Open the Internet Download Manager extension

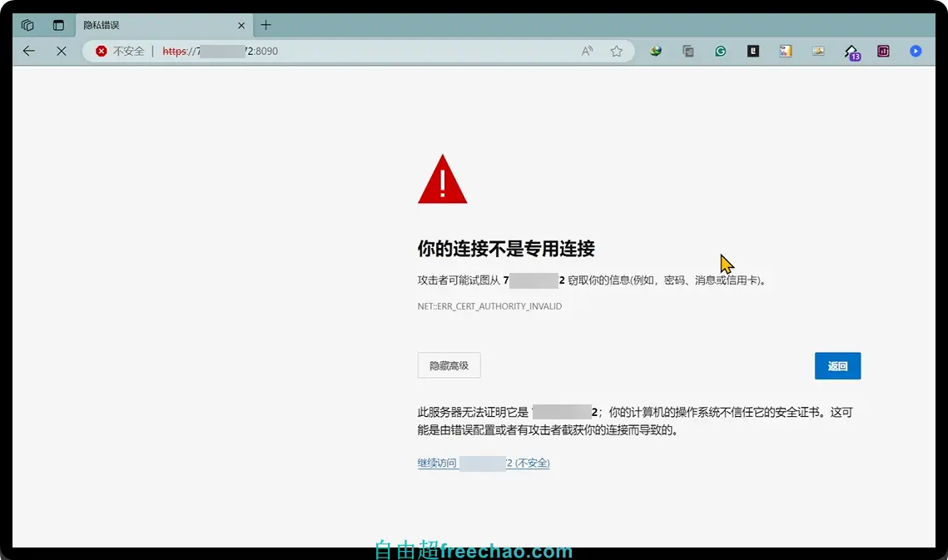(x=655, y=51)
